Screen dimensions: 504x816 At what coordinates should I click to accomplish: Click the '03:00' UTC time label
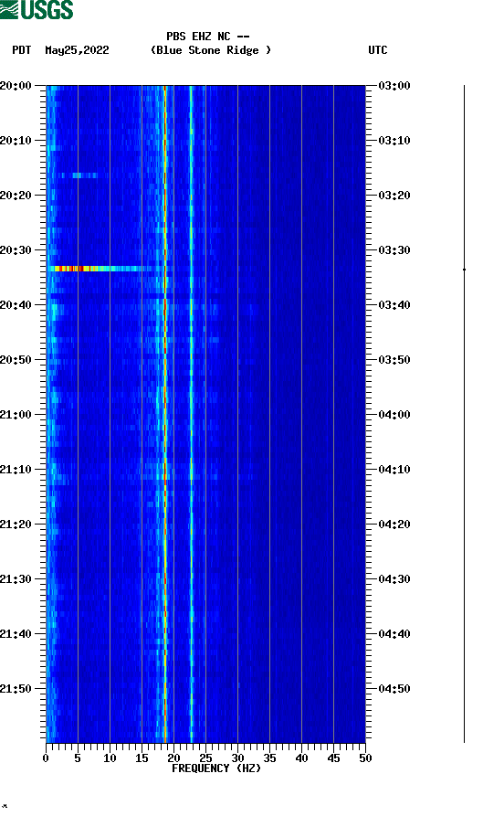(x=394, y=85)
